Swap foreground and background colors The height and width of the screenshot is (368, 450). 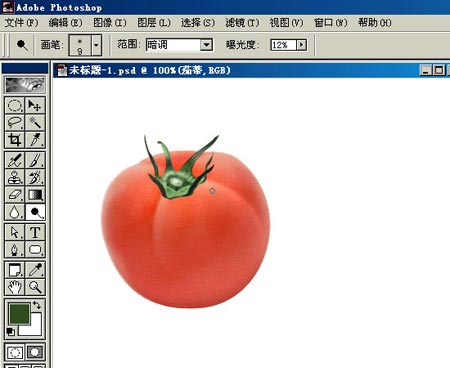tap(37, 305)
